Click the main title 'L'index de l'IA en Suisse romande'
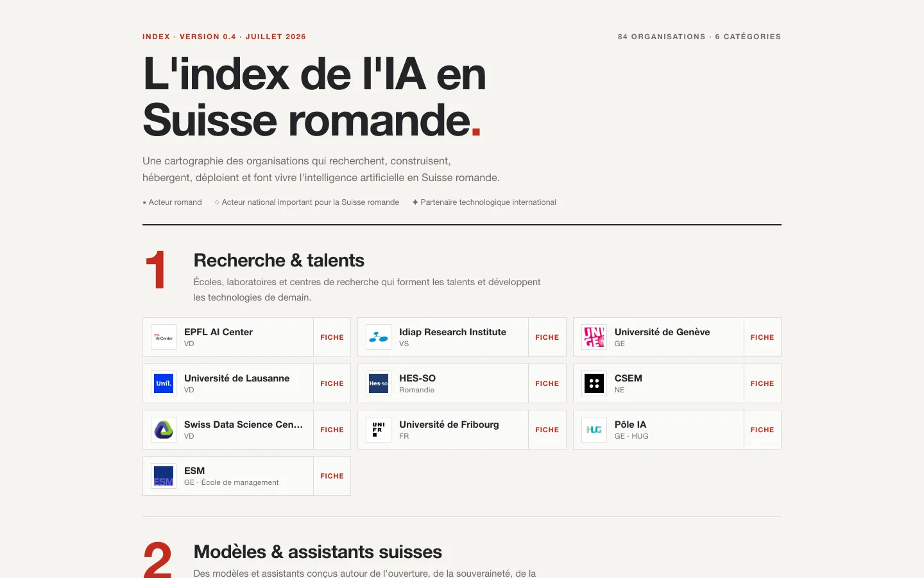 tap(314, 97)
